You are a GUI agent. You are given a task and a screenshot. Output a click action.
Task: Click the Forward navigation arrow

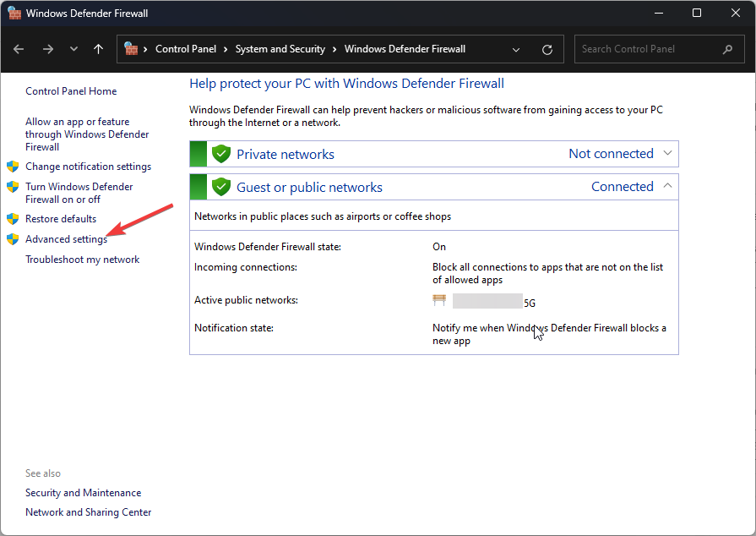[47, 49]
